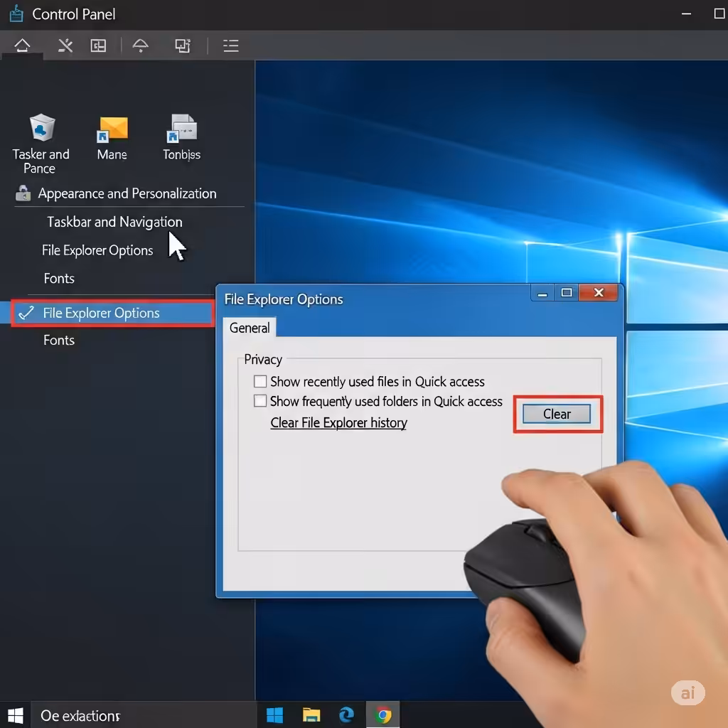Open Google Chrome from taskbar
The height and width of the screenshot is (728, 728).
[383, 715]
